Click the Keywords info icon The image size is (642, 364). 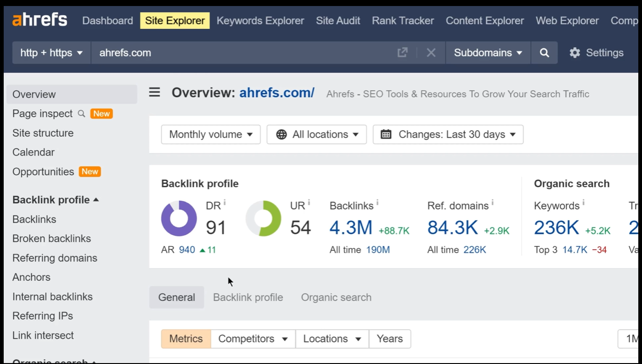tap(583, 203)
